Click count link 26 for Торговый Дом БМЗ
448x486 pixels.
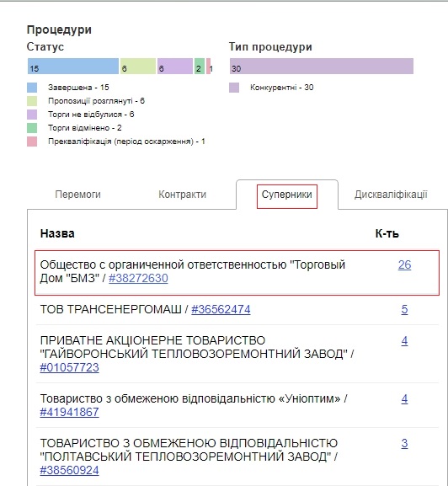(404, 264)
